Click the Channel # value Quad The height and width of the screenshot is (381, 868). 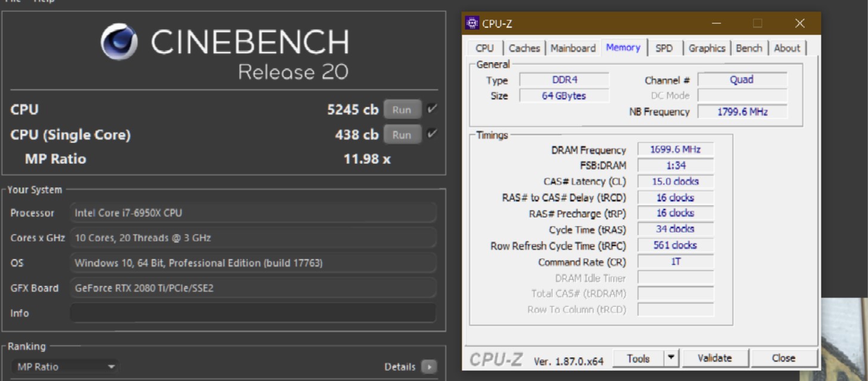(x=742, y=80)
